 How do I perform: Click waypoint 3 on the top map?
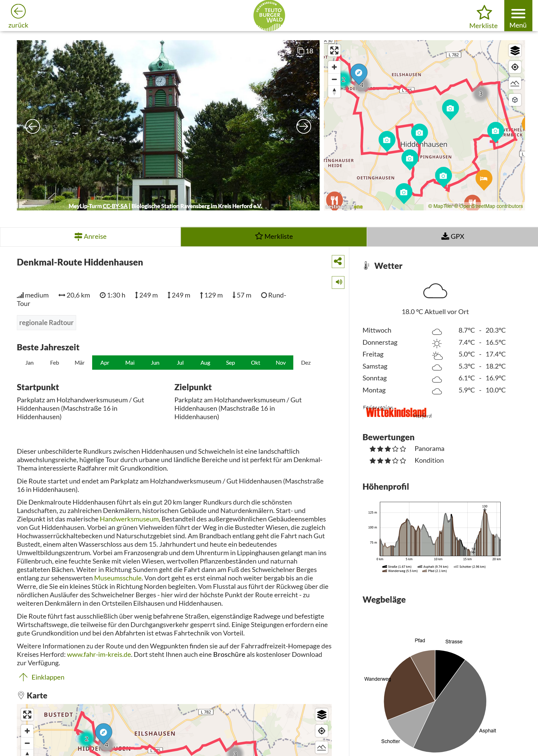click(481, 94)
